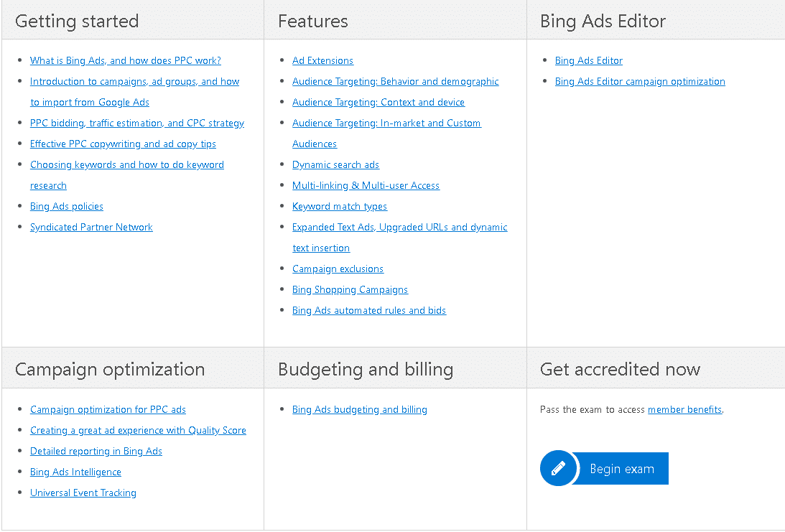The width and height of the screenshot is (785, 532).
Task: Click the Budgeting and billing heading
Action: point(366,369)
